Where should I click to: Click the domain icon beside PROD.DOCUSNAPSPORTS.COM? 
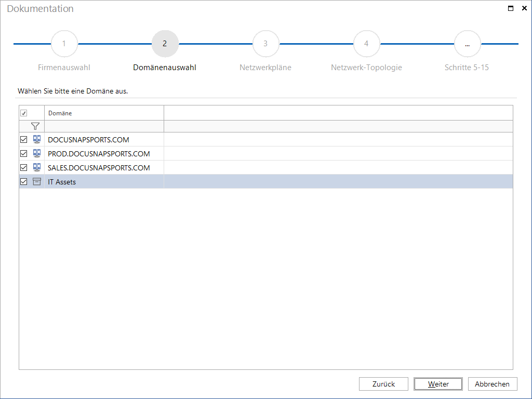pyautogui.click(x=37, y=153)
